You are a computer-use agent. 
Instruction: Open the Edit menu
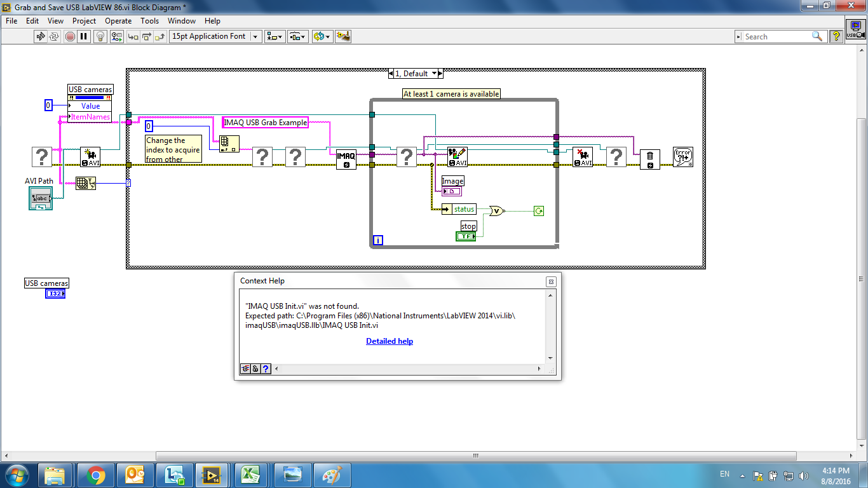coord(32,21)
